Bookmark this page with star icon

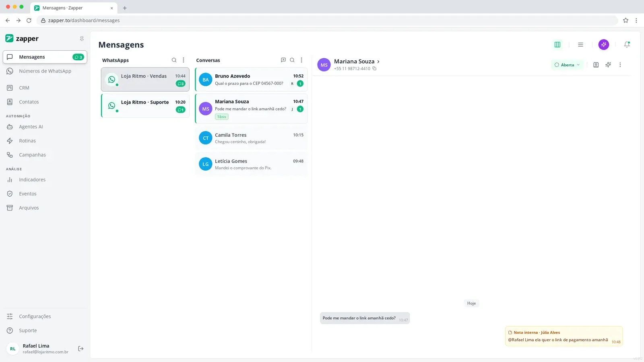tap(625, 21)
